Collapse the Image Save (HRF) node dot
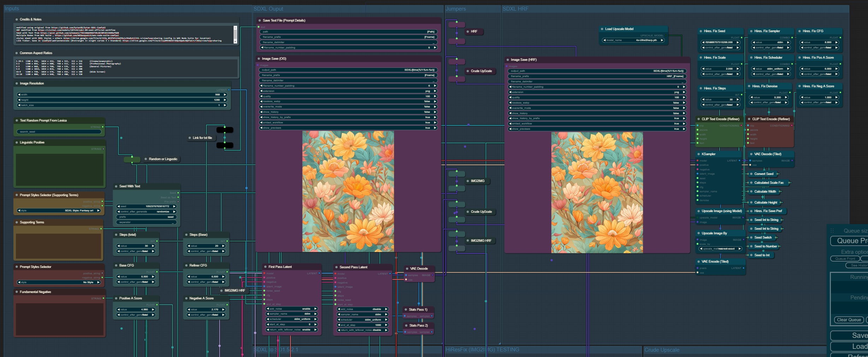 point(508,60)
